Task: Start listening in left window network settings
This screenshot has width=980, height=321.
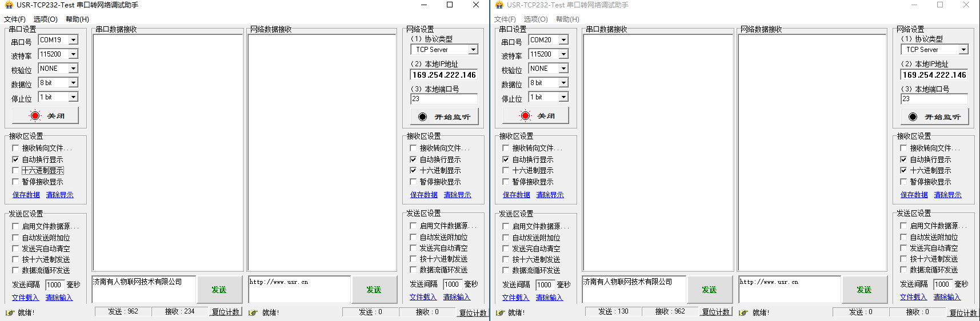Action: [445, 117]
